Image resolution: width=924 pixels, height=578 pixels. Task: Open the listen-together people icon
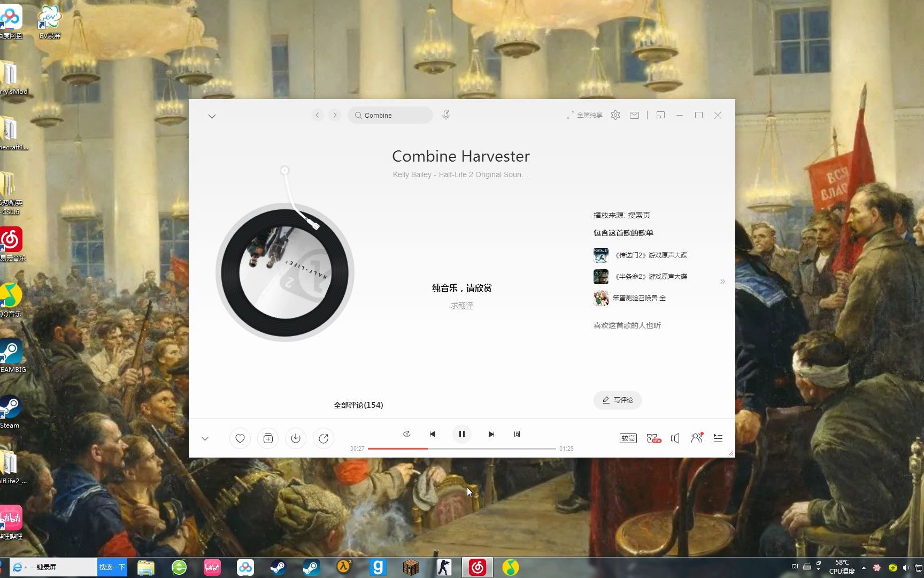[697, 438]
